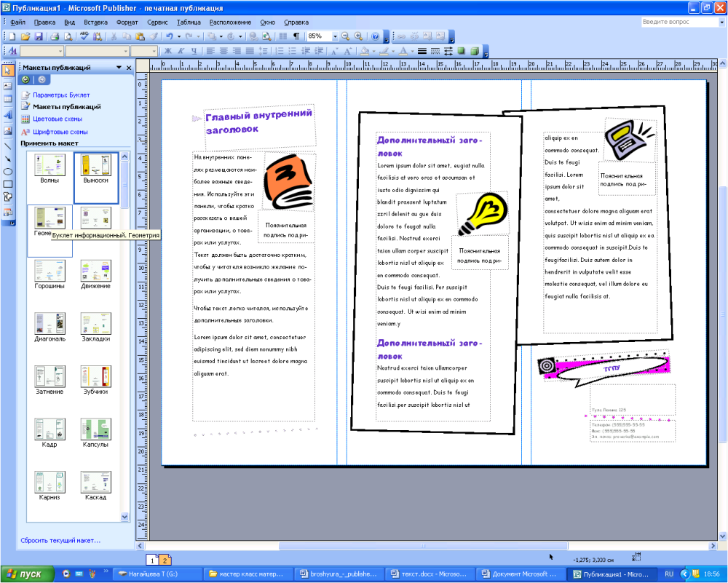
Task: Show special characters with the pilcrow icon
Action: click(x=296, y=36)
